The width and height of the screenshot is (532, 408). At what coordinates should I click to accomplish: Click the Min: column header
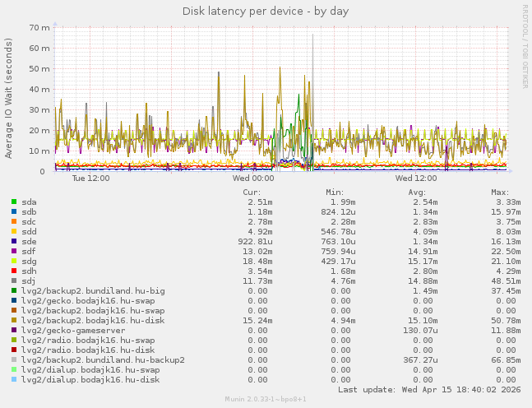point(335,192)
